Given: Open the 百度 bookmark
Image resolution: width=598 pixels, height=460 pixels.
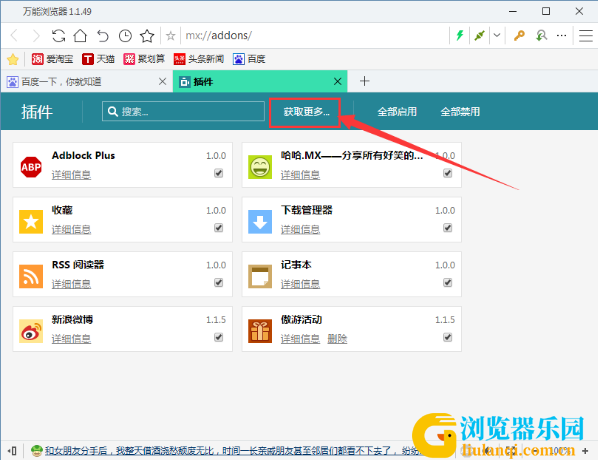Looking at the screenshot, I should [x=249, y=59].
